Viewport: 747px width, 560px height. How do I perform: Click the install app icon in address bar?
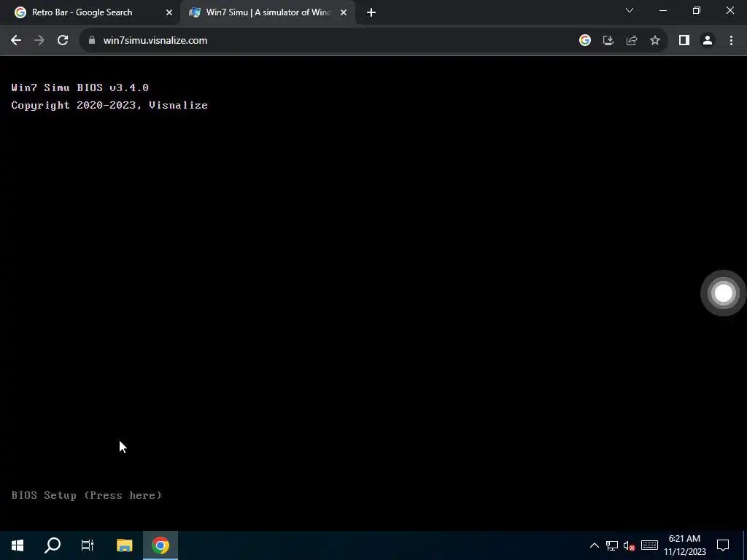point(608,41)
